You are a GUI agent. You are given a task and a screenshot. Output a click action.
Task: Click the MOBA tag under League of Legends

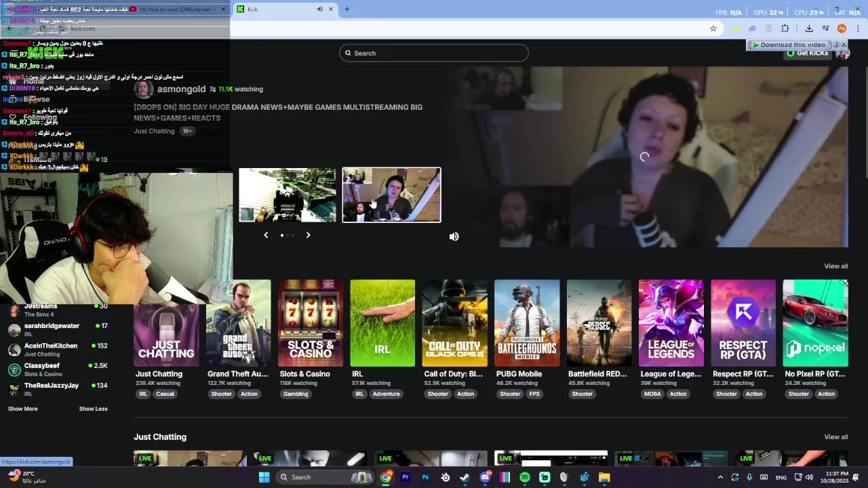click(x=652, y=394)
